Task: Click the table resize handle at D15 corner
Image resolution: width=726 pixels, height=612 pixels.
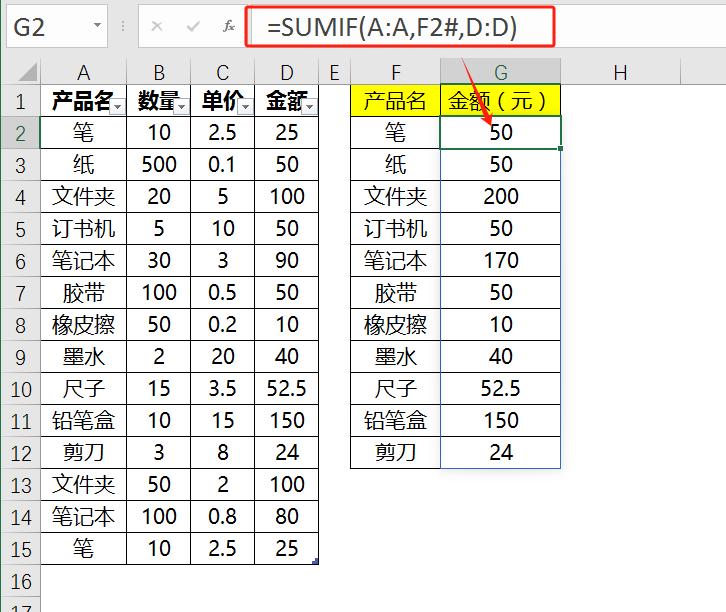Action: [316, 562]
